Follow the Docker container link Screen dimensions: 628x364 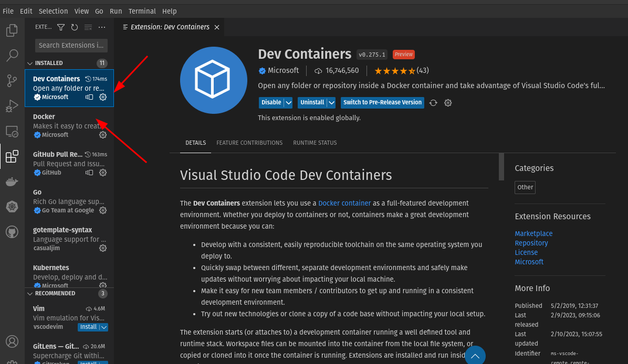[x=344, y=203]
